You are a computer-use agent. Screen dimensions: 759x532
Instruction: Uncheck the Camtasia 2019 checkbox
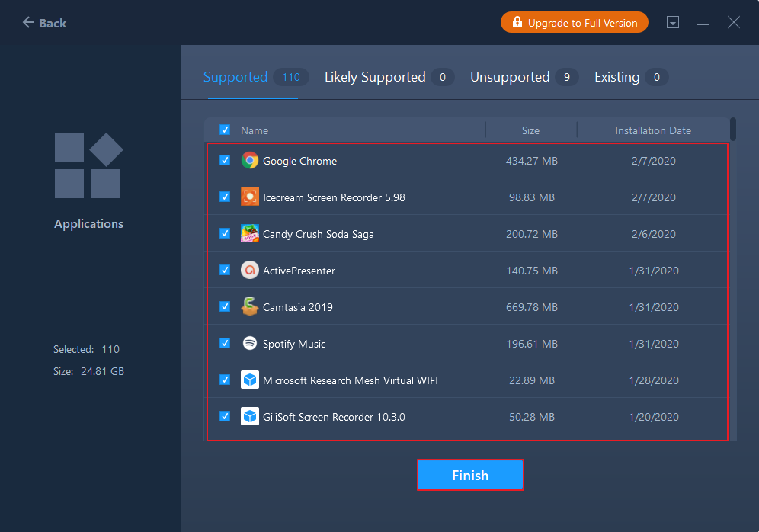point(225,307)
